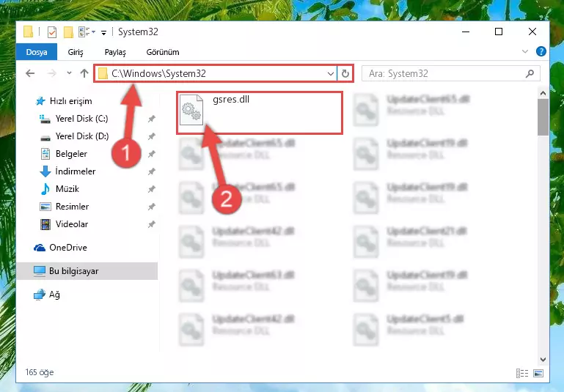Click the gsres.dll gear file icon

click(x=191, y=110)
